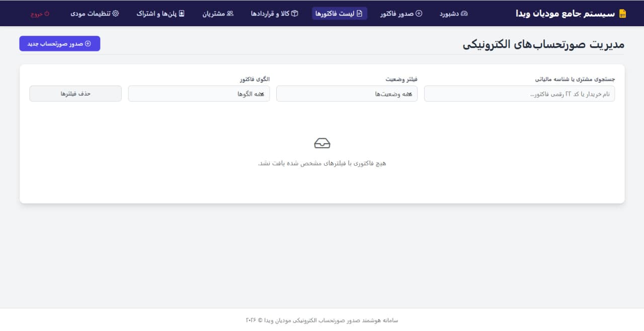Open پلن‌ها و اشتراک menu item
644x331 pixels.
[x=160, y=14]
